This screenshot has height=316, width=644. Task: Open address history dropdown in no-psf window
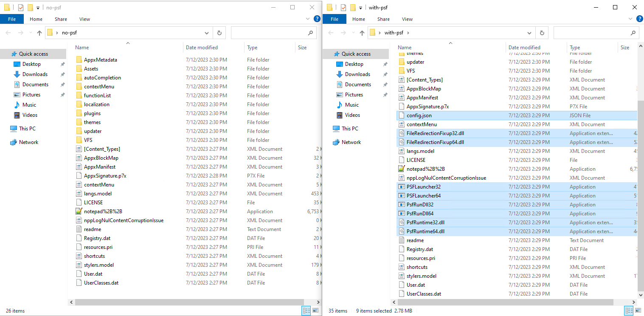click(x=207, y=33)
